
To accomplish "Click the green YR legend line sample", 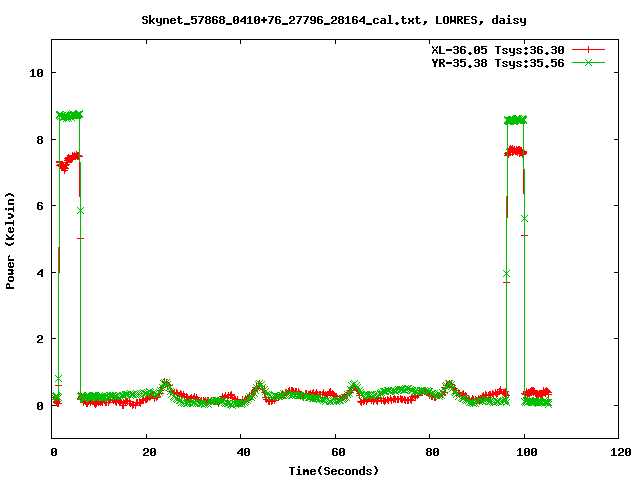I will [588, 62].
